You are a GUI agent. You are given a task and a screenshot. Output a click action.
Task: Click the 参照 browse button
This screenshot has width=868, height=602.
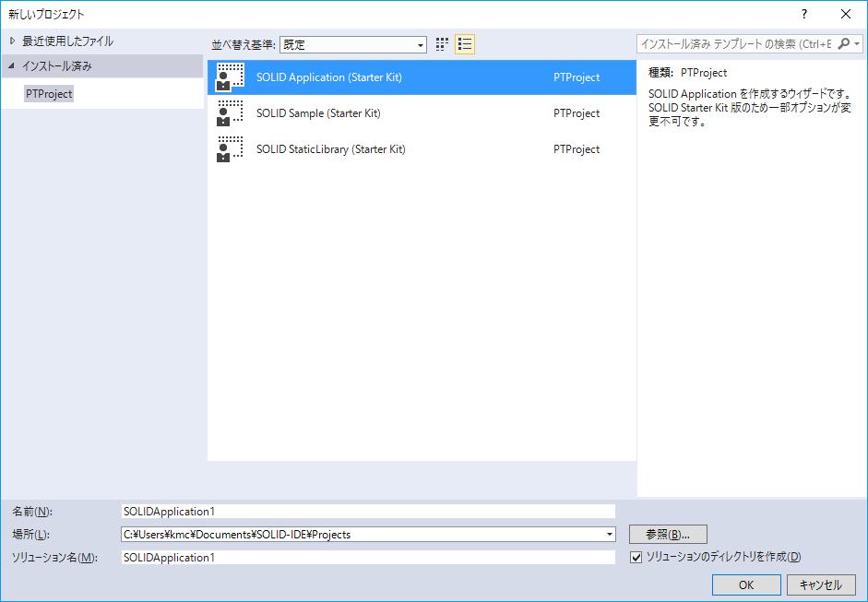[668, 534]
